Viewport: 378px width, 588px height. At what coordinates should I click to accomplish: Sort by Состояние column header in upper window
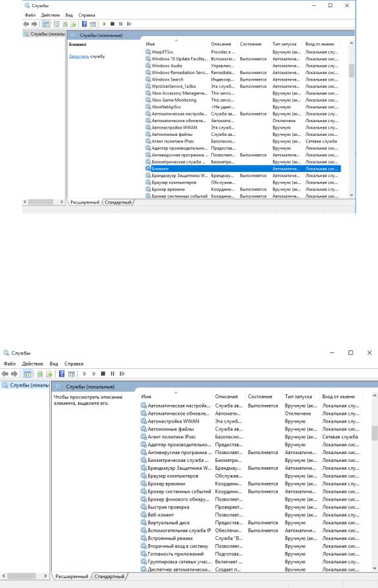coord(254,44)
